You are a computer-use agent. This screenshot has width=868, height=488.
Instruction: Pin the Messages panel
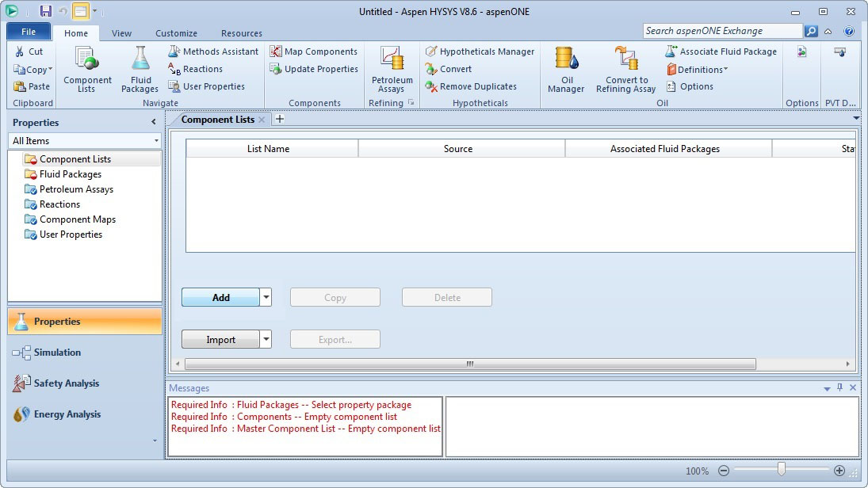tap(840, 387)
